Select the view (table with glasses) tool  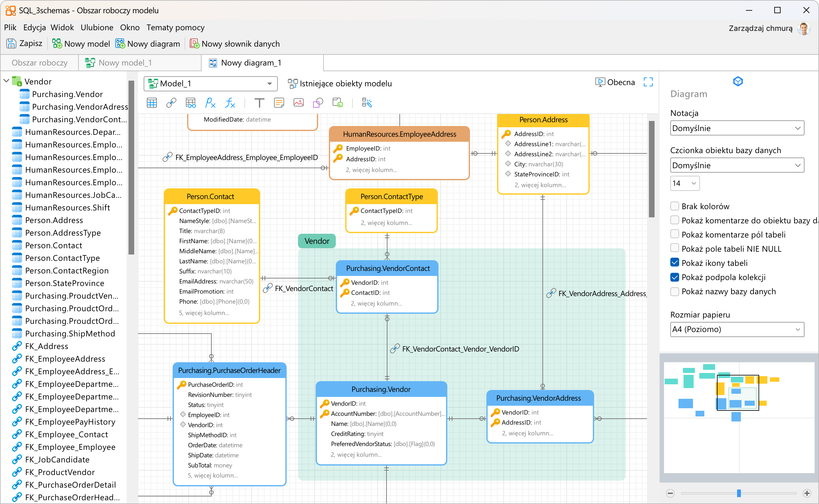tap(191, 103)
